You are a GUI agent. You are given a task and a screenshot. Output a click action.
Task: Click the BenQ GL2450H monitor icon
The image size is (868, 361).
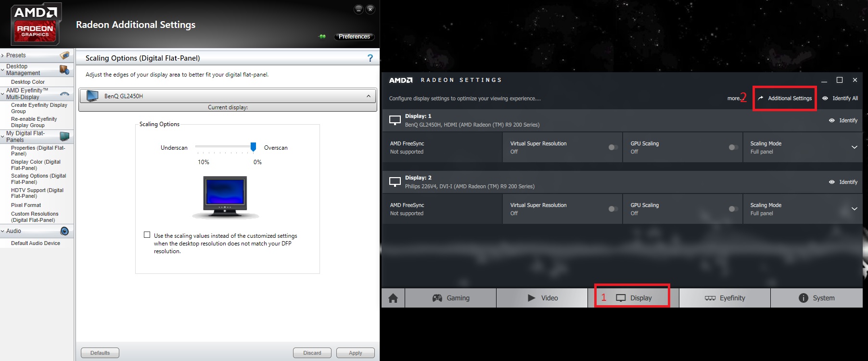click(x=92, y=96)
